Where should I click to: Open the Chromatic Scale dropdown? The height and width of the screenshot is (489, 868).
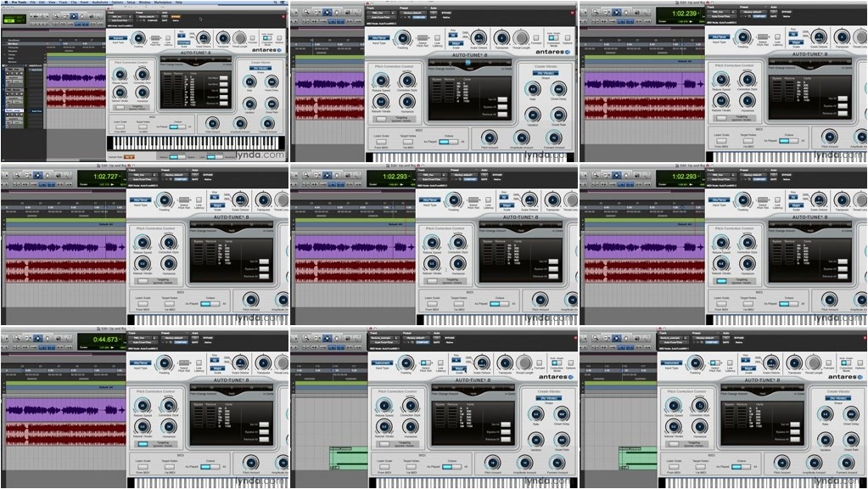tap(184, 42)
